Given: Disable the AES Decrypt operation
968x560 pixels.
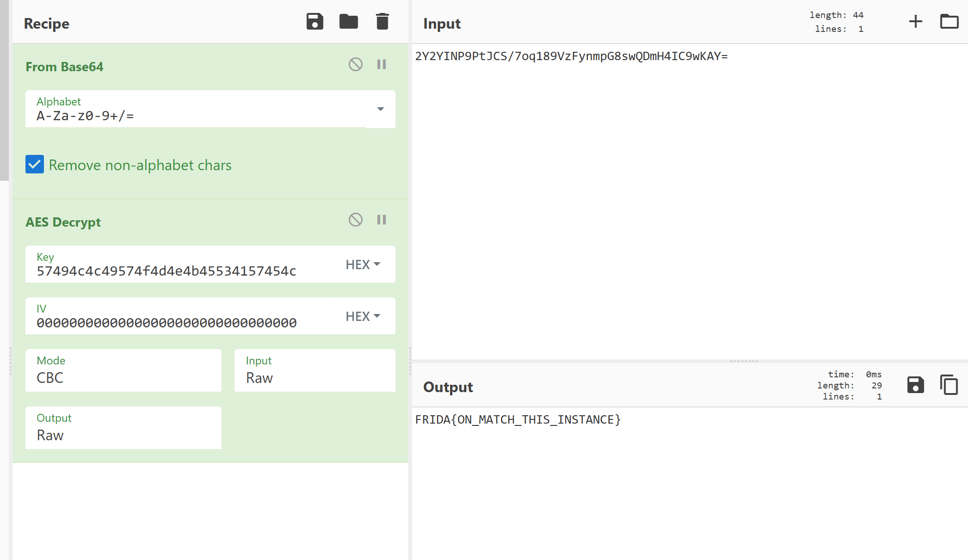Looking at the screenshot, I should [x=355, y=220].
